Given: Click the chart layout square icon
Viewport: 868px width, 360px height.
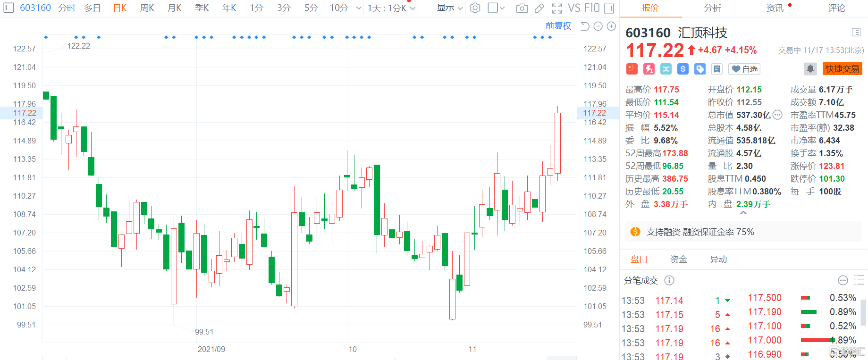Looking at the screenshot, I should click(493, 8).
